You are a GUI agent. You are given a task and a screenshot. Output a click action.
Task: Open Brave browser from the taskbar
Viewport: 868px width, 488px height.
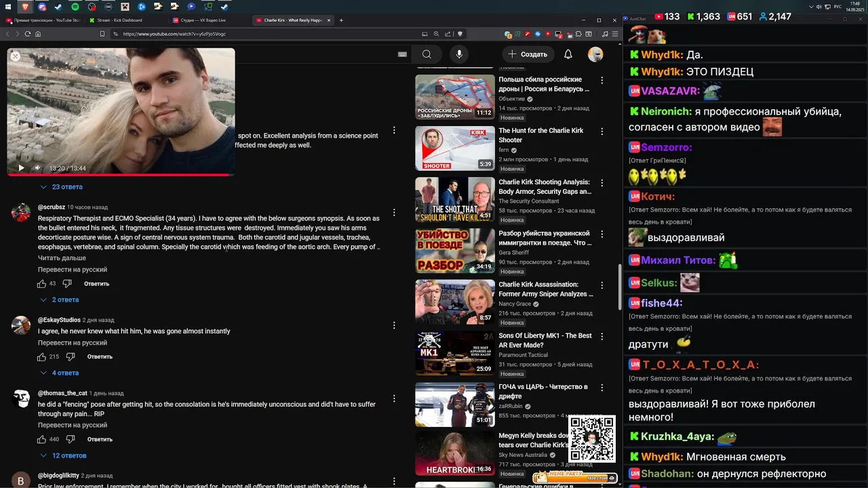25,7
